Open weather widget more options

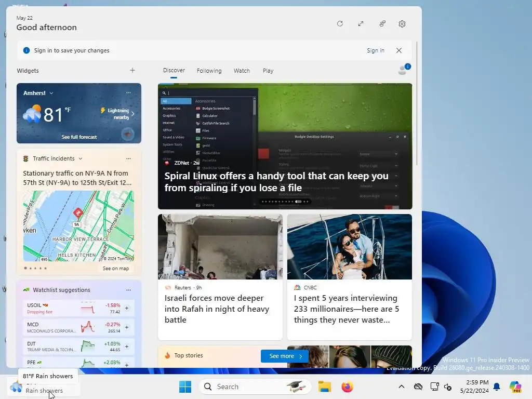128,92
